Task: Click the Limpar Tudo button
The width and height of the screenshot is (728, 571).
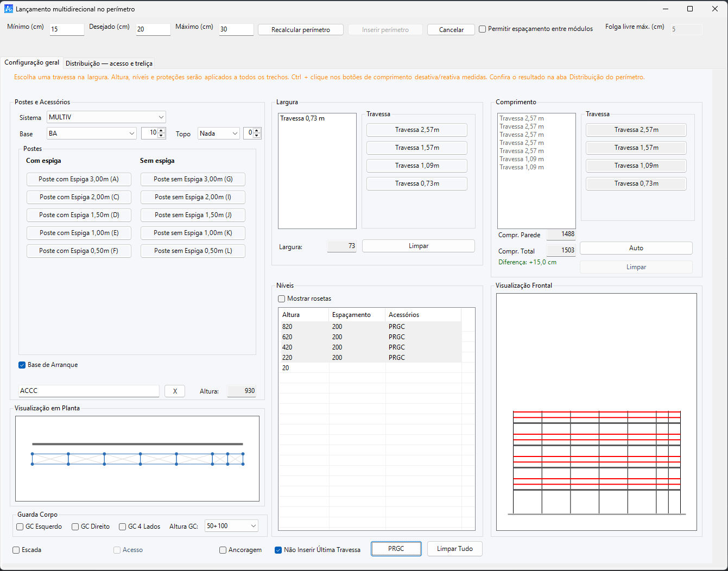Action: pyautogui.click(x=455, y=549)
